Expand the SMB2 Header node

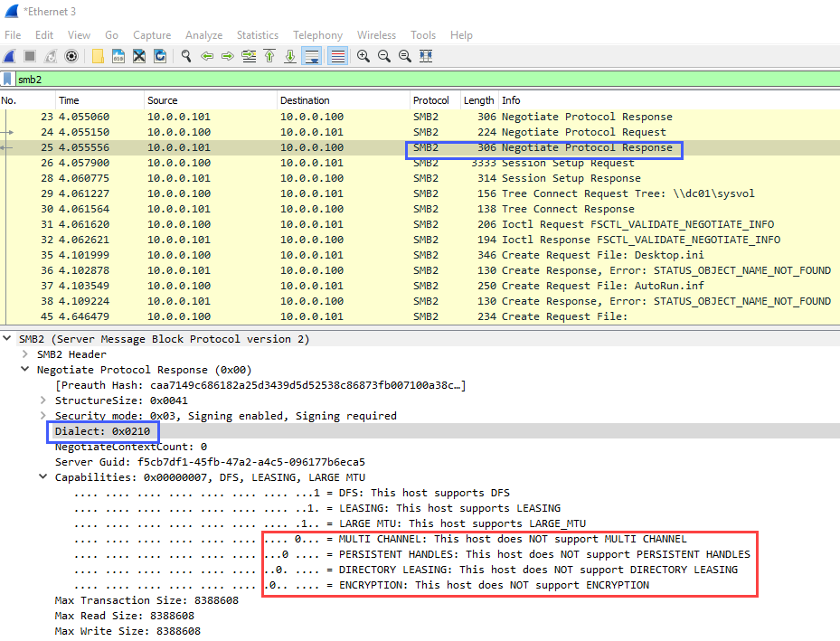point(24,354)
